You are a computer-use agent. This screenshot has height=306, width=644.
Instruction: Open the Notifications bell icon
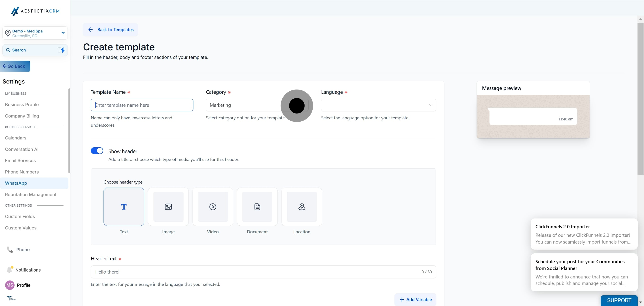[9, 270]
